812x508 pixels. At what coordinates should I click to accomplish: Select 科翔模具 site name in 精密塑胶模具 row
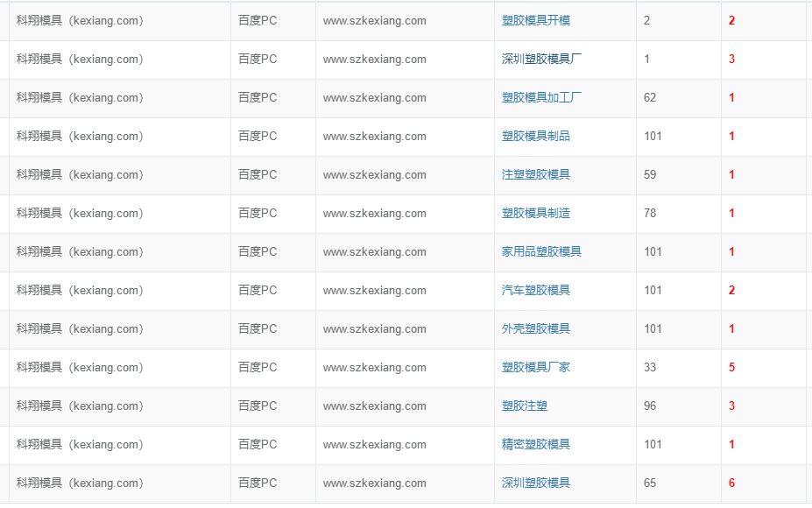80,444
